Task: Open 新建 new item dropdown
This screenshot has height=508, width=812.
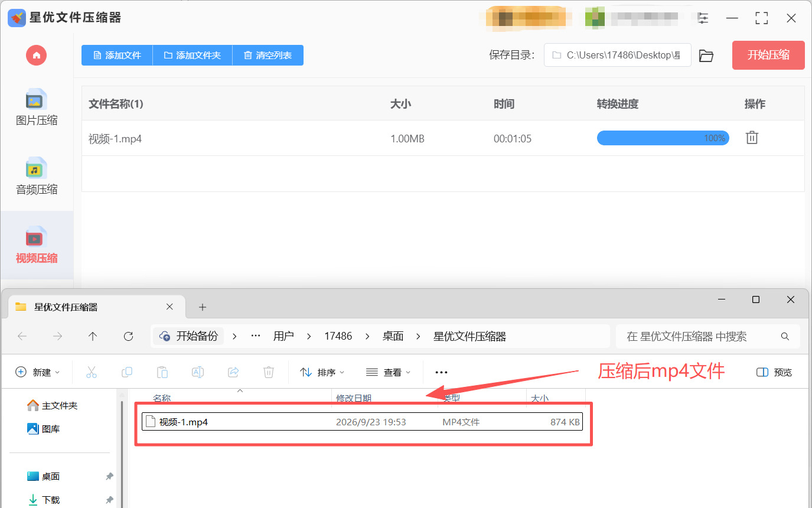Action: pos(38,372)
